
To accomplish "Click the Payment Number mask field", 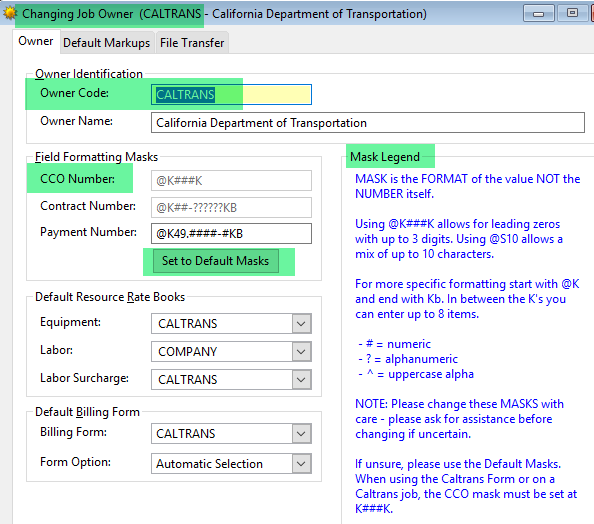I will (x=231, y=233).
